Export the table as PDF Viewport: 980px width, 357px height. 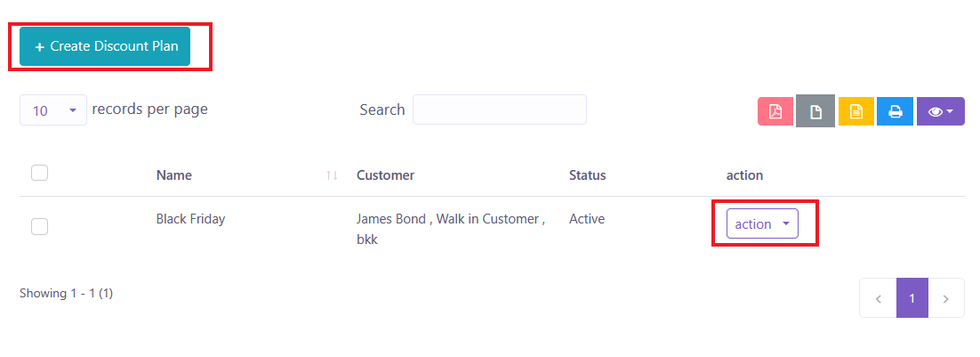(x=775, y=111)
